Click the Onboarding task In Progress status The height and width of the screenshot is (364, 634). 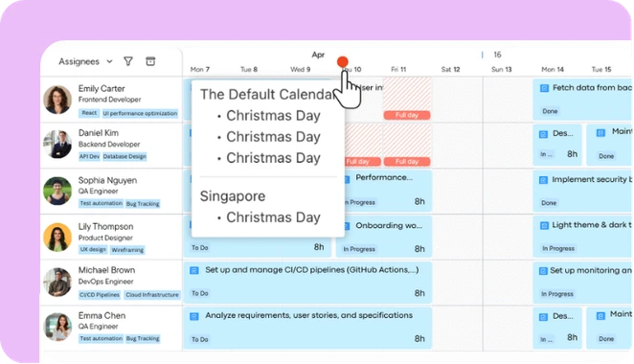click(x=359, y=249)
